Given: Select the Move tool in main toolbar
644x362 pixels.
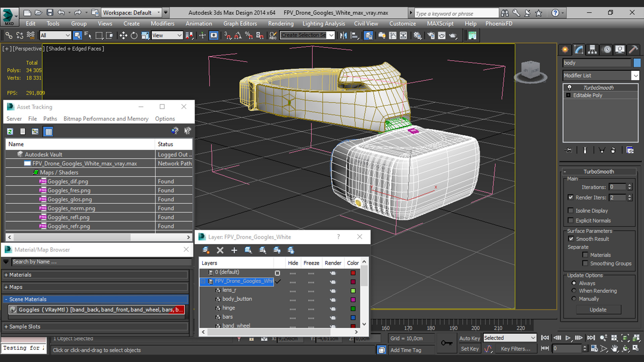Looking at the screenshot, I should [x=123, y=36].
